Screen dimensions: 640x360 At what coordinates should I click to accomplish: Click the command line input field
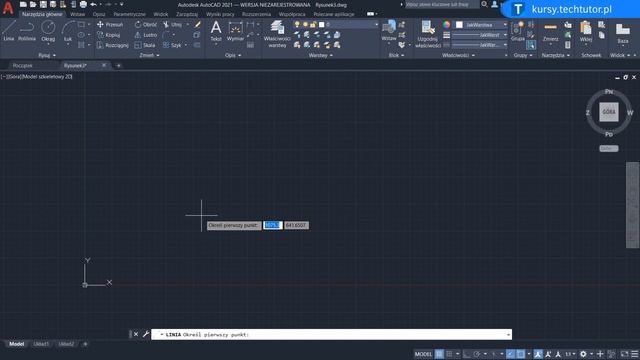pyautogui.click(x=331, y=334)
